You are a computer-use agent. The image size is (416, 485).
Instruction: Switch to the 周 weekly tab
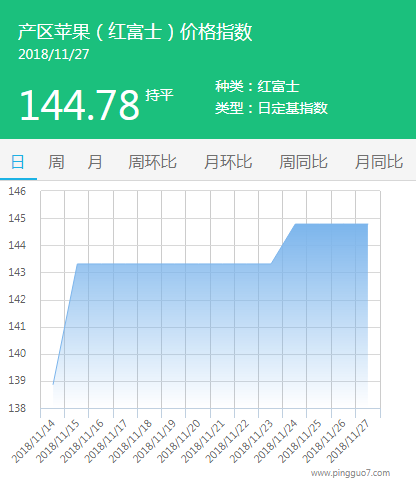click(56, 162)
